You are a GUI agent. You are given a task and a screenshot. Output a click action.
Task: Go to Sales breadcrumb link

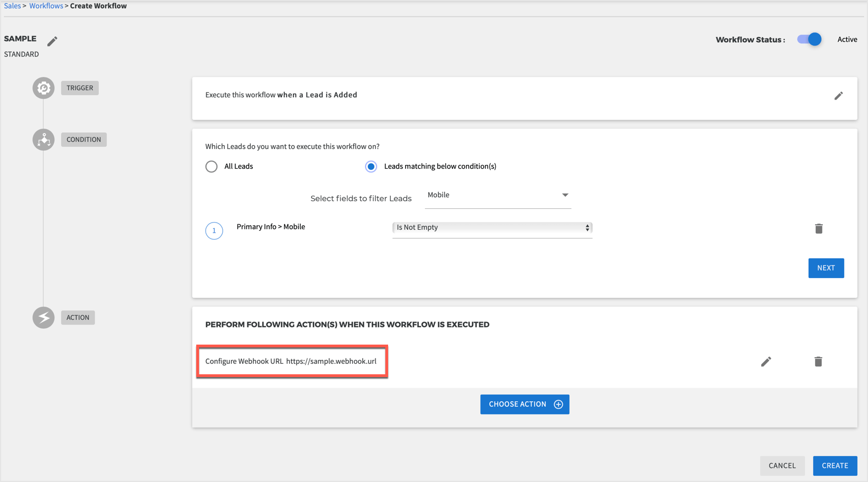click(x=12, y=6)
